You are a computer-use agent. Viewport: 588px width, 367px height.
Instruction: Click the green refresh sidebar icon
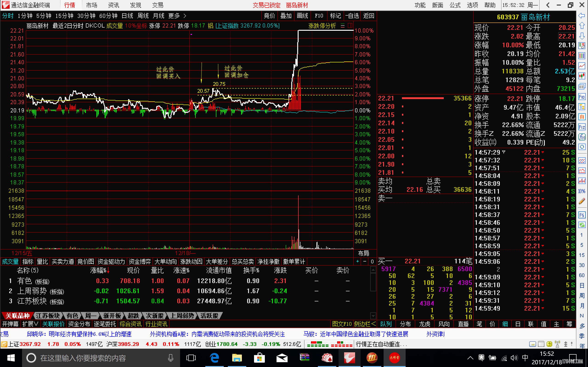[x=582, y=225]
